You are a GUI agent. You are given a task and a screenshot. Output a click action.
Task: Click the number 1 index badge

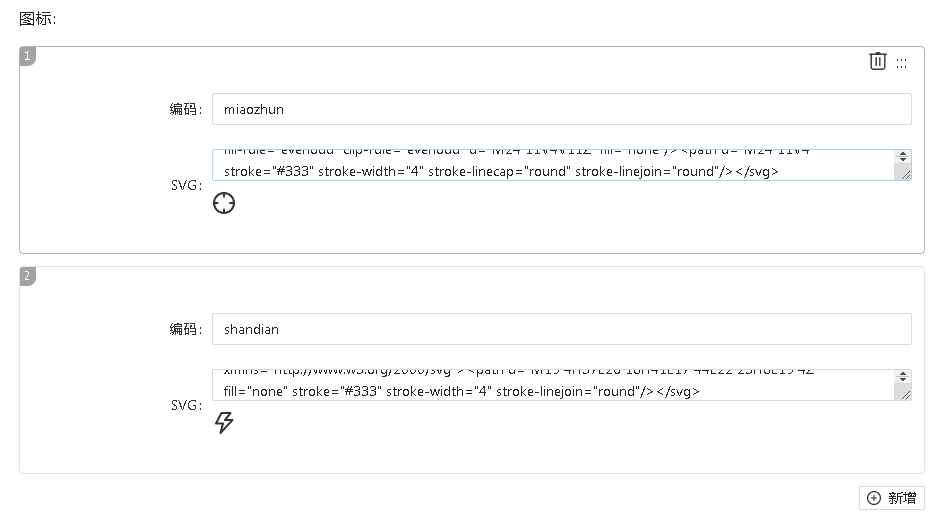[x=27, y=56]
